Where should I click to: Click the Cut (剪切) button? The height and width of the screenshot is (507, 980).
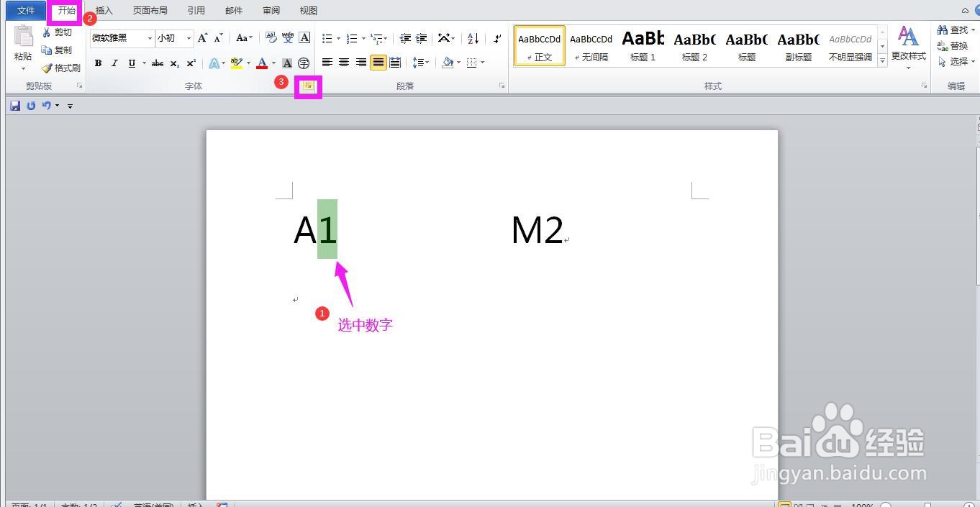(x=58, y=32)
